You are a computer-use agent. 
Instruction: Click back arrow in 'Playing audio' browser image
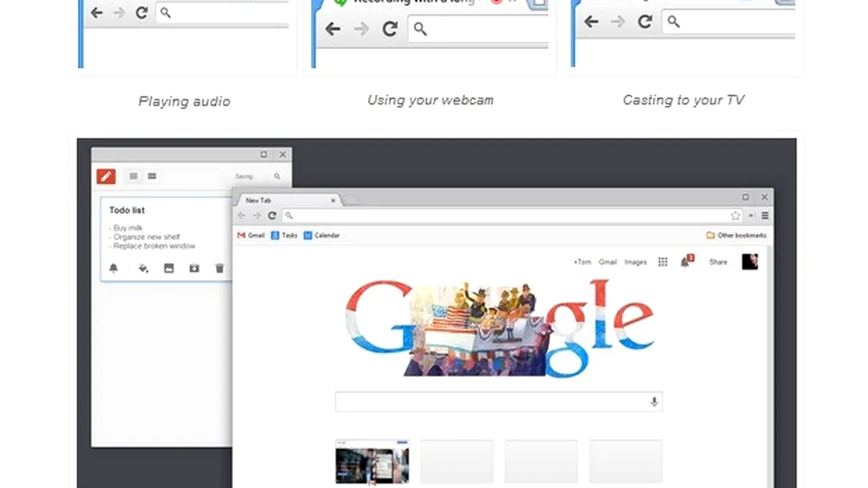point(96,12)
